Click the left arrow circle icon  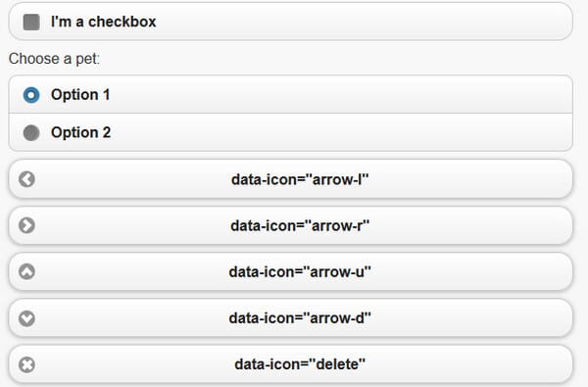point(26,179)
